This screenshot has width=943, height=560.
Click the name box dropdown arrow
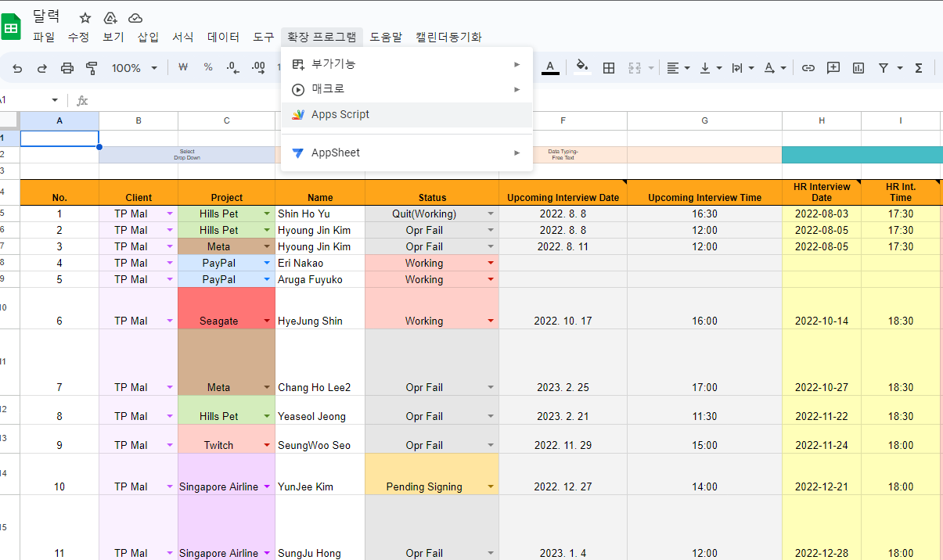point(55,100)
